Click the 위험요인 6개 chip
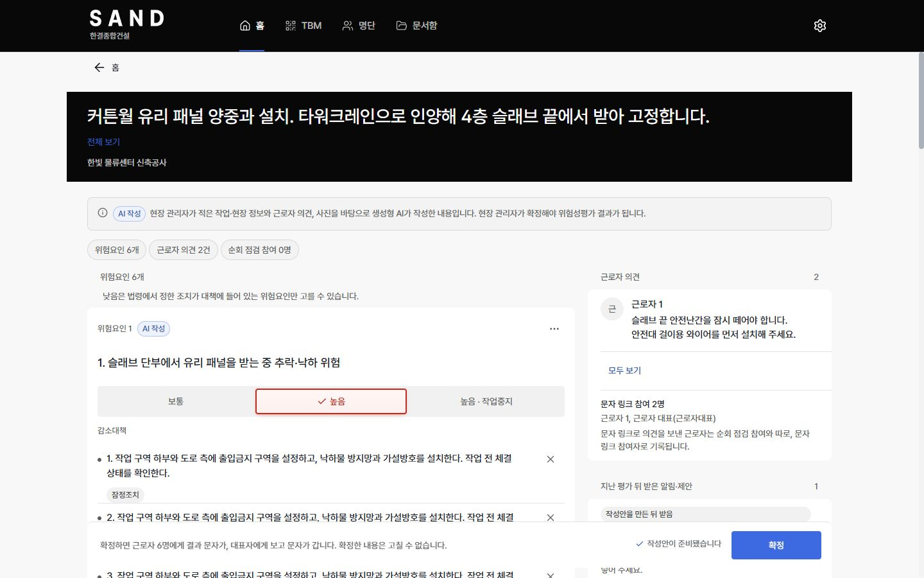This screenshot has height=578, width=924. coord(117,250)
